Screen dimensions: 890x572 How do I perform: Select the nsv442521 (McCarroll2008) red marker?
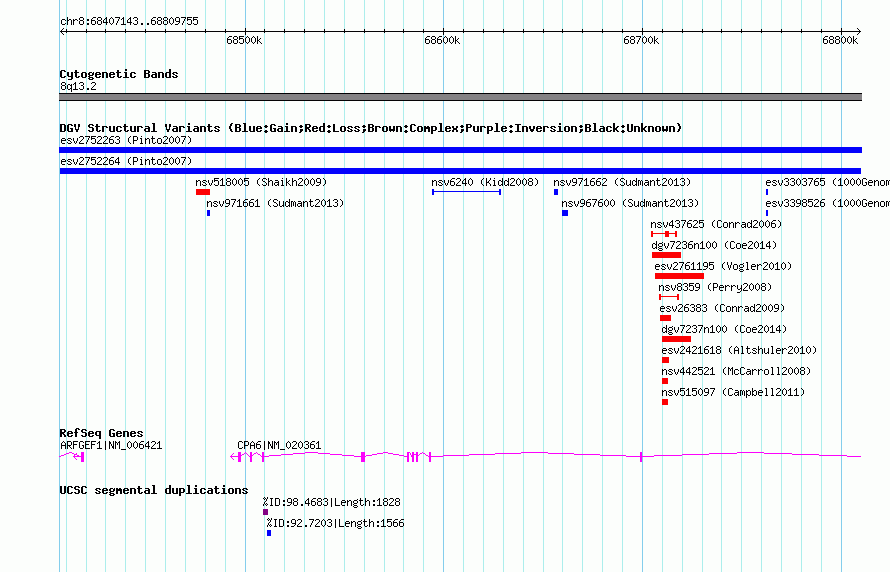coord(665,381)
